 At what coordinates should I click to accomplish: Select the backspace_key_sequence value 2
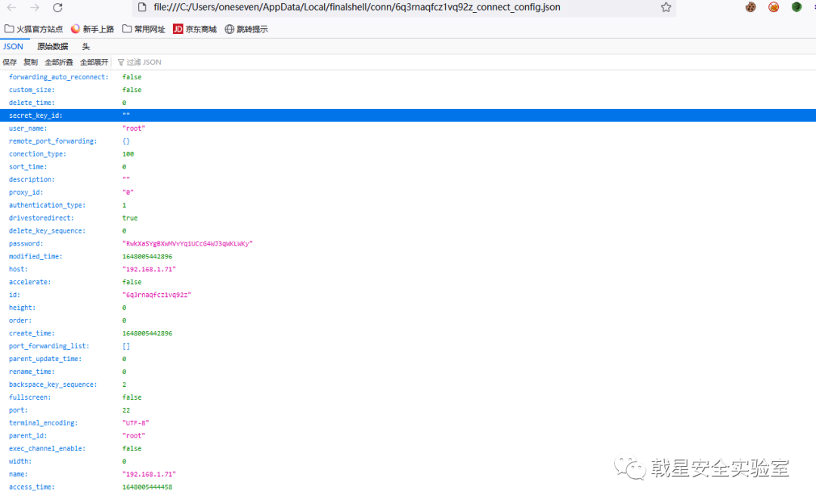pos(125,385)
